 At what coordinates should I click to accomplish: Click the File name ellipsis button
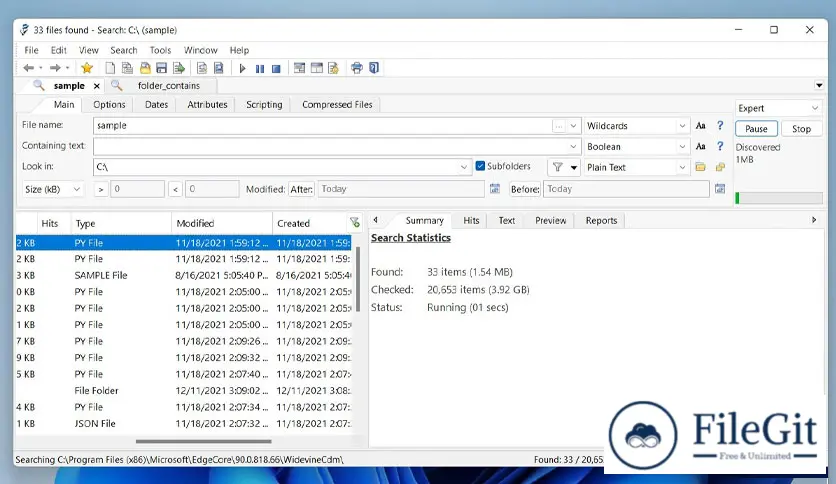(558, 126)
